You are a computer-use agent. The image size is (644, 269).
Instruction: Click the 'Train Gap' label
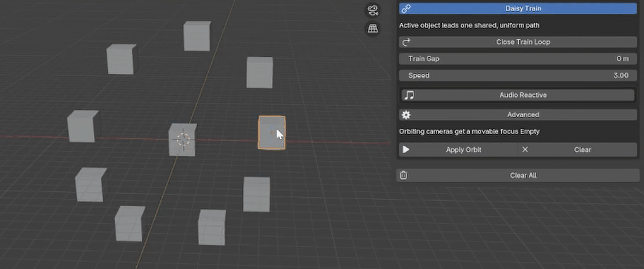(424, 59)
